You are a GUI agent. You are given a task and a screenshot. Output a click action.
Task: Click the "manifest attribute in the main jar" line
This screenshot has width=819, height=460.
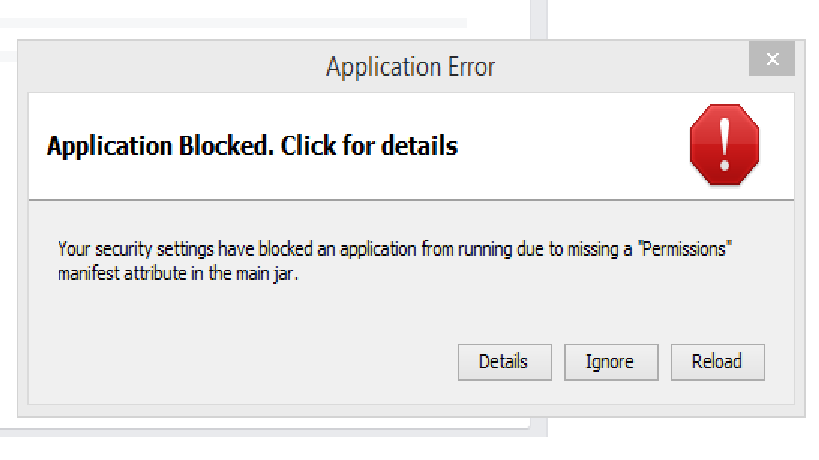pyautogui.click(x=179, y=275)
